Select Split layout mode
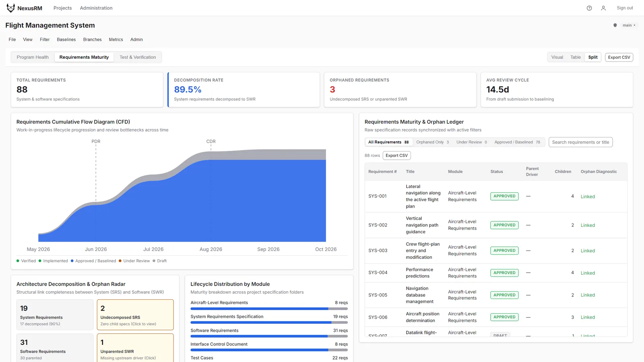Image resolution: width=644 pixels, height=362 pixels. pos(593,57)
